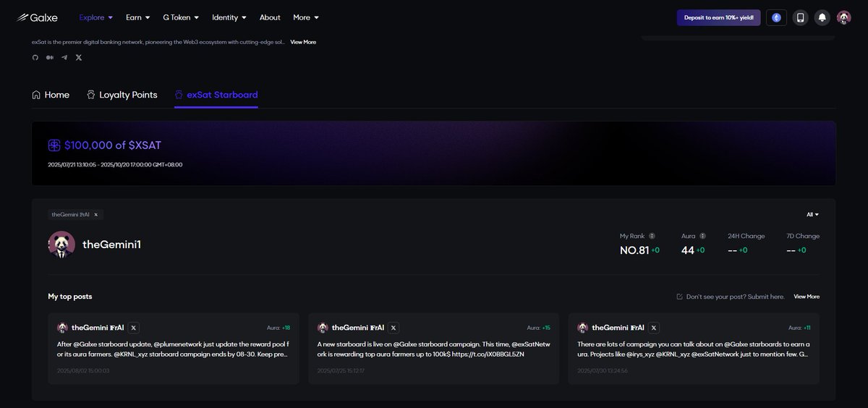Switch to the Loyalty Points tab
The width and height of the screenshot is (868, 408).
pyautogui.click(x=122, y=95)
